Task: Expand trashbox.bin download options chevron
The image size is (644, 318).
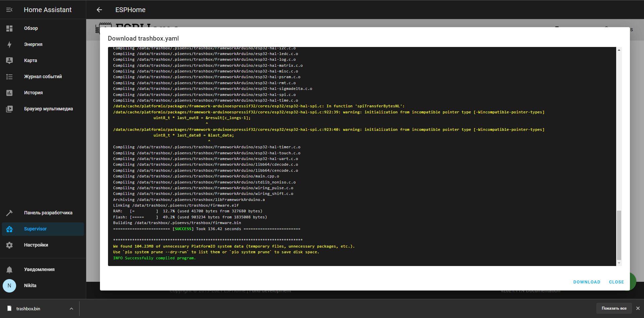Action: (71, 309)
